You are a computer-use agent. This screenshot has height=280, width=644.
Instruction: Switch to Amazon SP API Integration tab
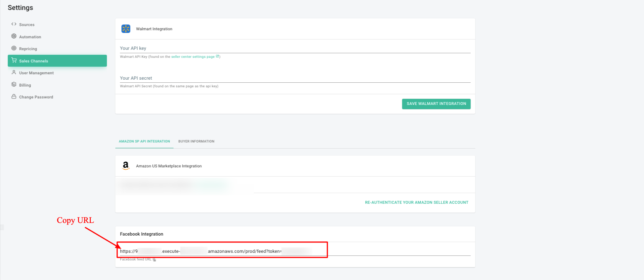pyautogui.click(x=144, y=141)
